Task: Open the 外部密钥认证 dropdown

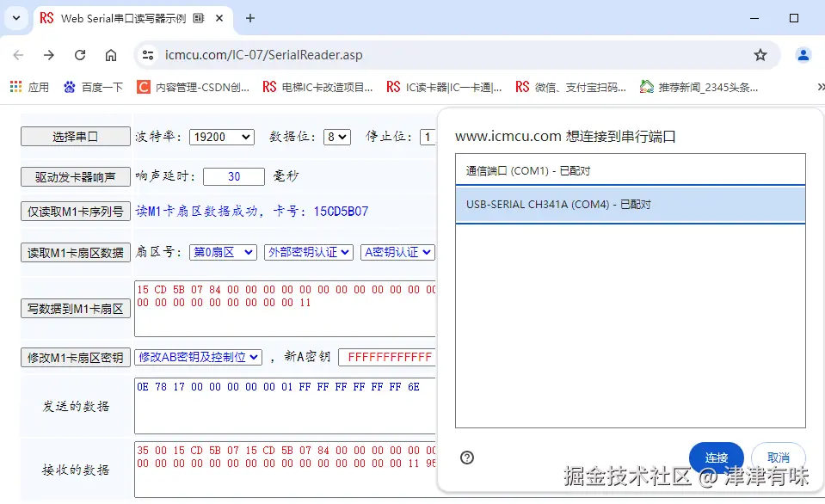Action: [x=308, y=253]
